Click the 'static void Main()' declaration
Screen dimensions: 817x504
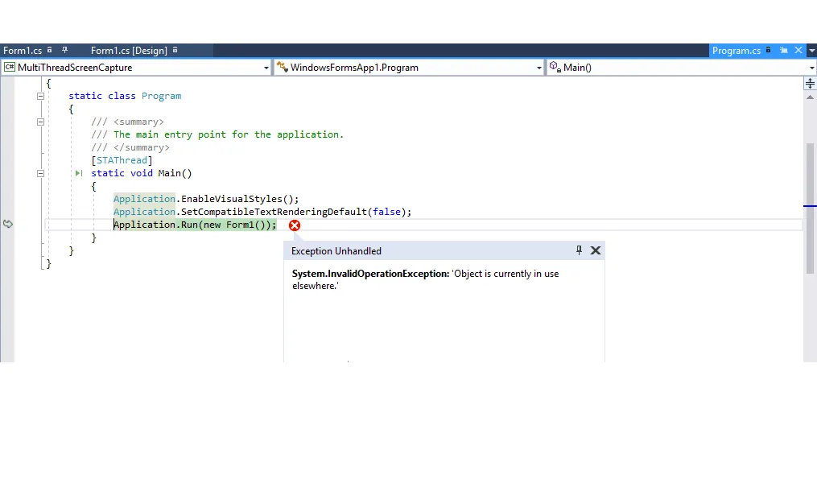click(x=141, y=174)
